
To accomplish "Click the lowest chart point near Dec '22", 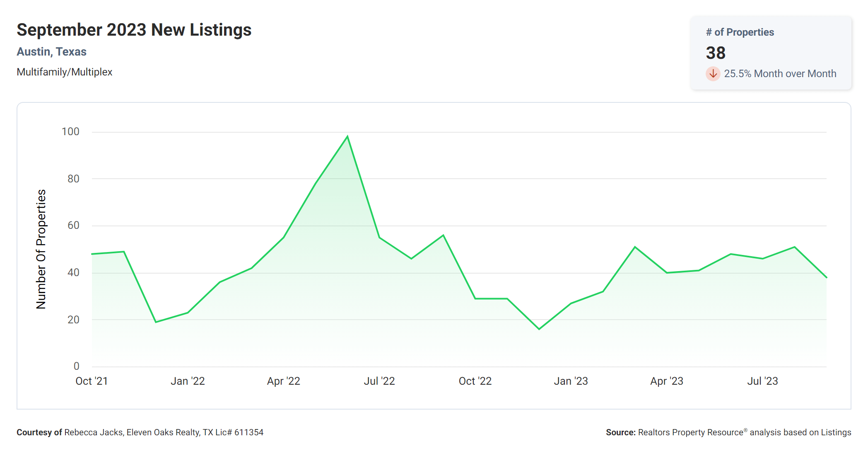I will pyautogui.click(x=539, y=329).
